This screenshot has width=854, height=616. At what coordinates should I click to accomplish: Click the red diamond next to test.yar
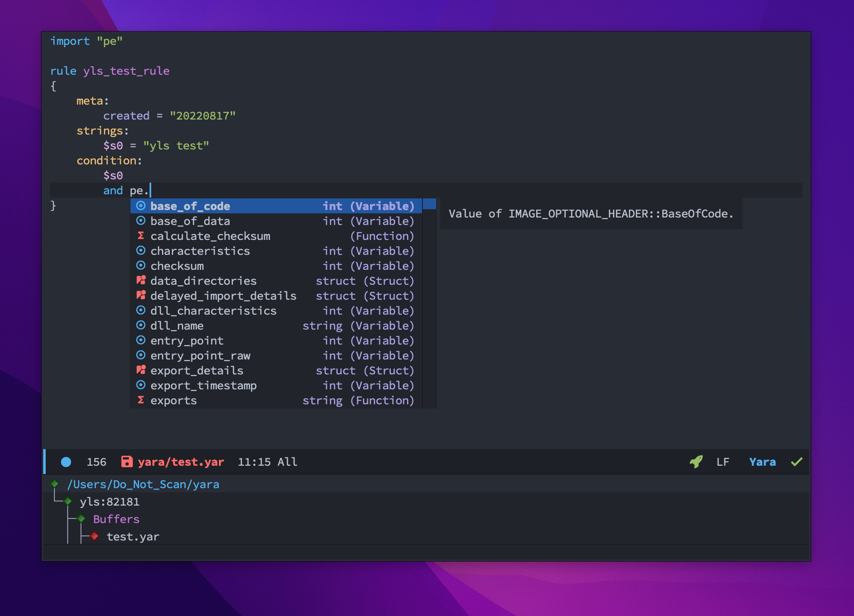click(94, 536)
